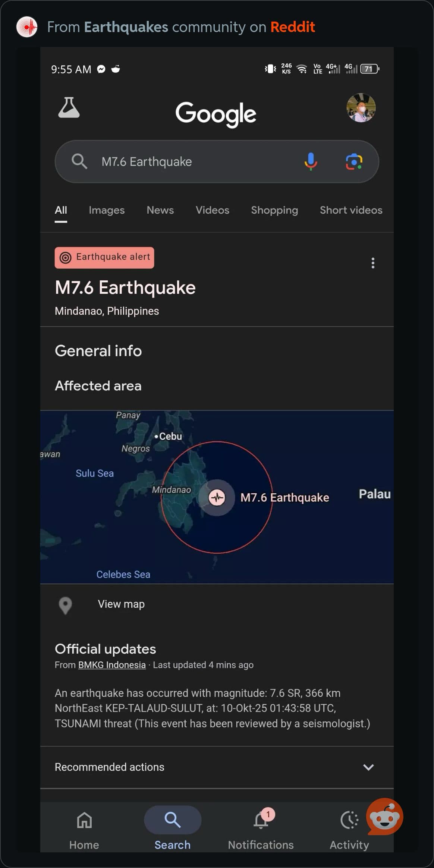Select the Videos results tab
Viewport: 434px width, 868px height.
click(212, 210)
